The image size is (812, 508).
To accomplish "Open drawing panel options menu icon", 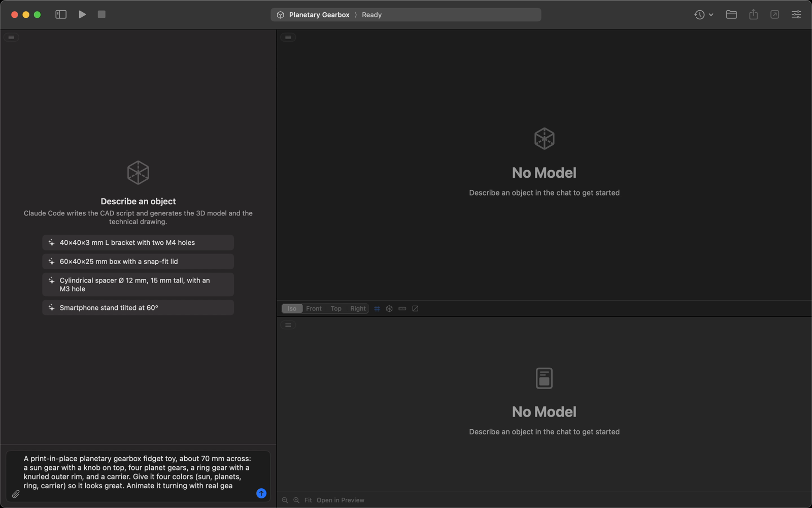I will tap(288, 325).
